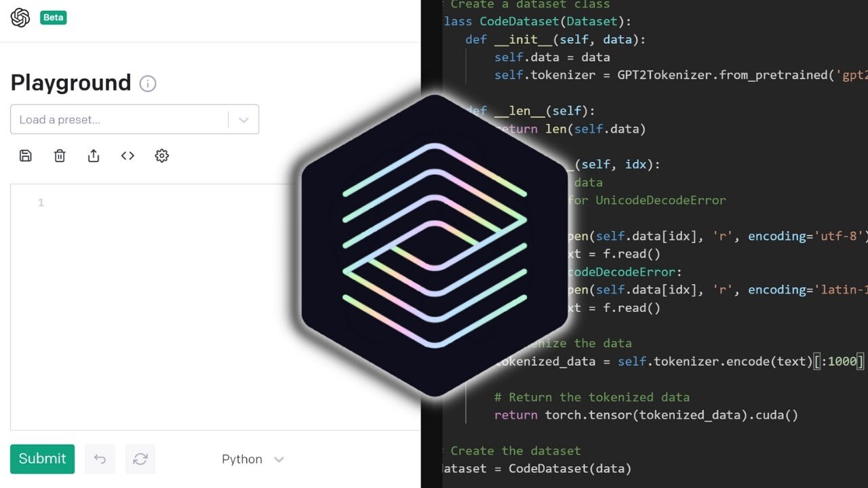Click the OpenAI logo

pos(20,18)
